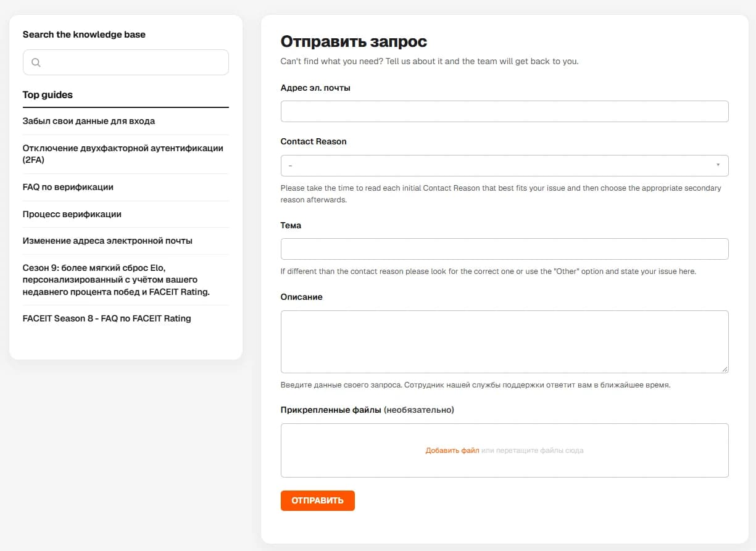Click the 'Тема' input field
Screen dimensions: 756x551
point(504,249)
